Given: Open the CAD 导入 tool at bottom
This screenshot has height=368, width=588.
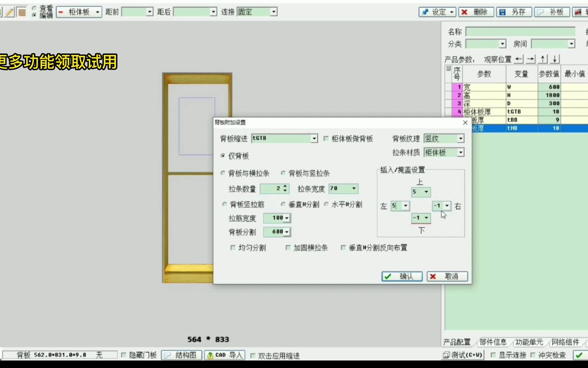Looking at the screenshot, I should (225, 355).
